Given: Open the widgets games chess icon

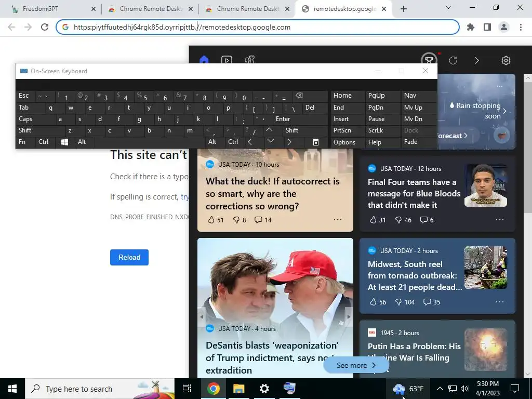Looking at the screenshot, I should pyautogui.click(x=250, y=60).
